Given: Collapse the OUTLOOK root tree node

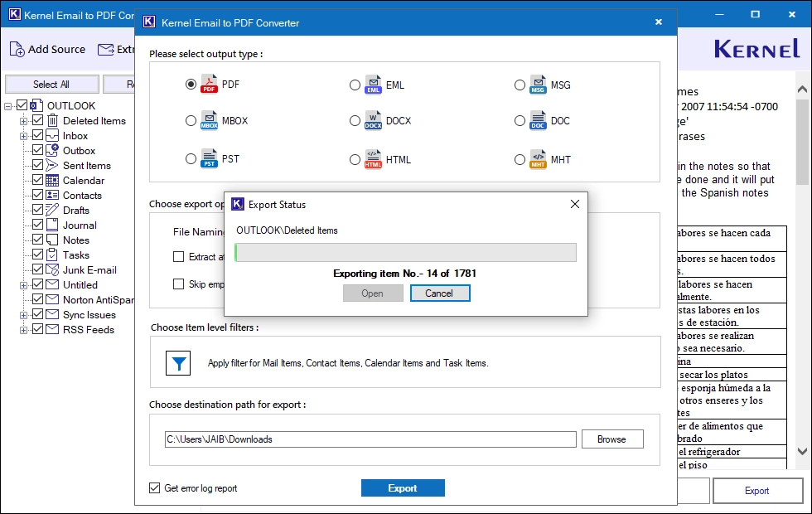Looking at the screenshot, I should (7, 106).
